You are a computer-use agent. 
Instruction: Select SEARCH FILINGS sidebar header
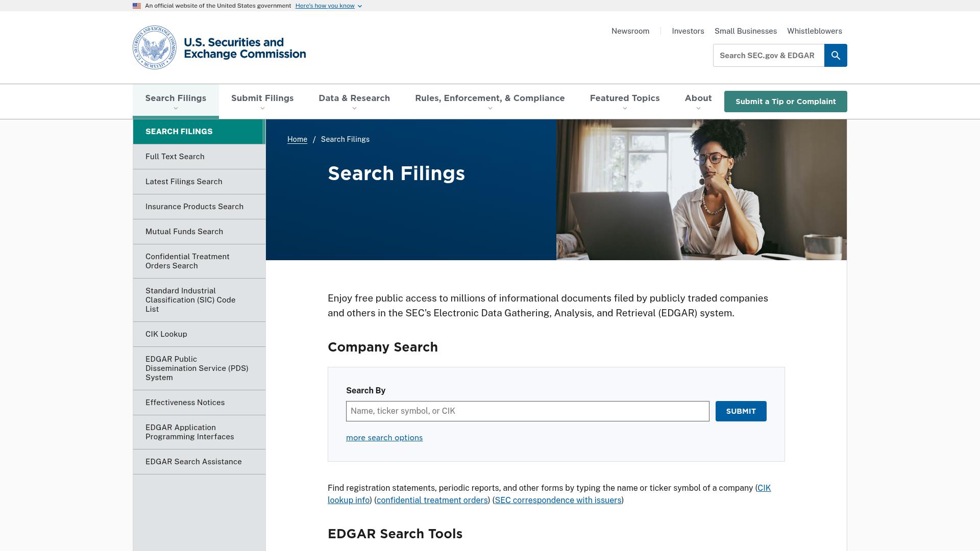[x=199, y=132]
